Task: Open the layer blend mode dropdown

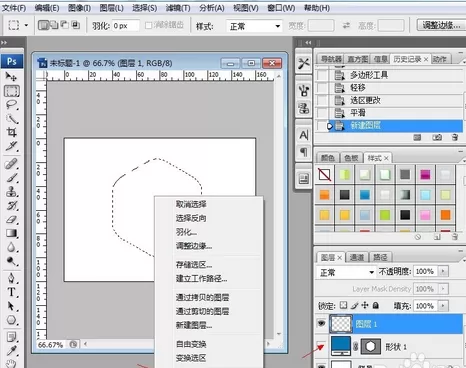Action: 346,272
